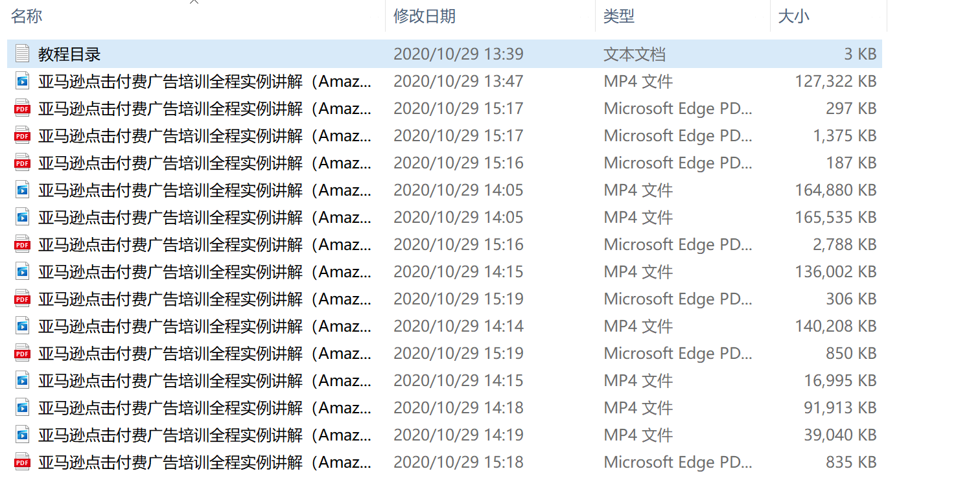Click the MP4 icon of the 127,322 KB file

[23, 81]
